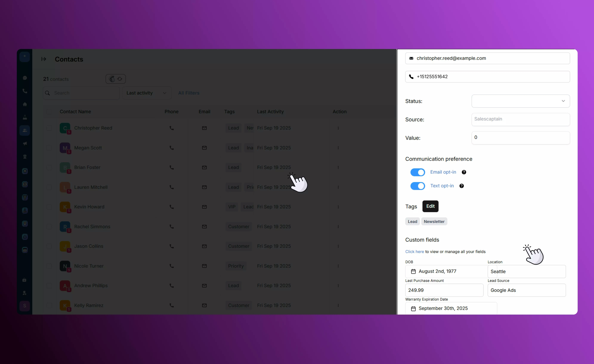Open the Last activity sort dropdown
The height and width of the screenshot is (364, 594).
(x=147, y=93)
